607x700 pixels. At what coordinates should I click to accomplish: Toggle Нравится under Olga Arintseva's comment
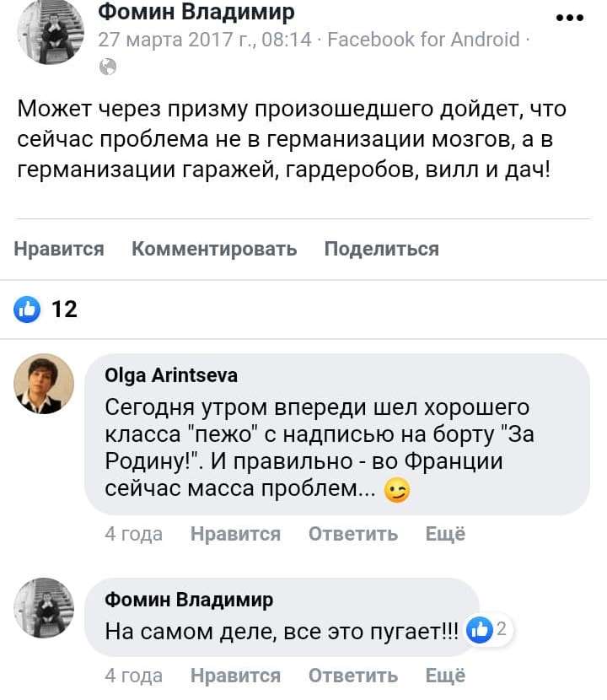tap(235, 534)
